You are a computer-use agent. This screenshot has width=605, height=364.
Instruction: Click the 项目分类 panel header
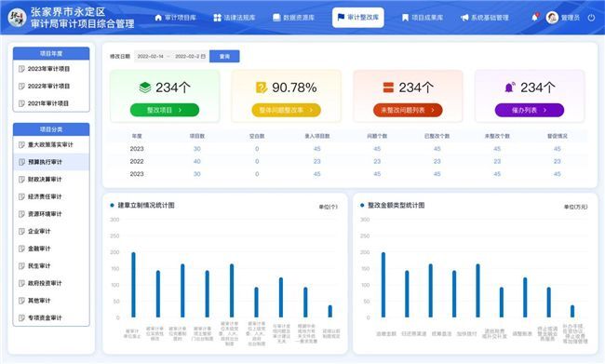pos(51,129)
